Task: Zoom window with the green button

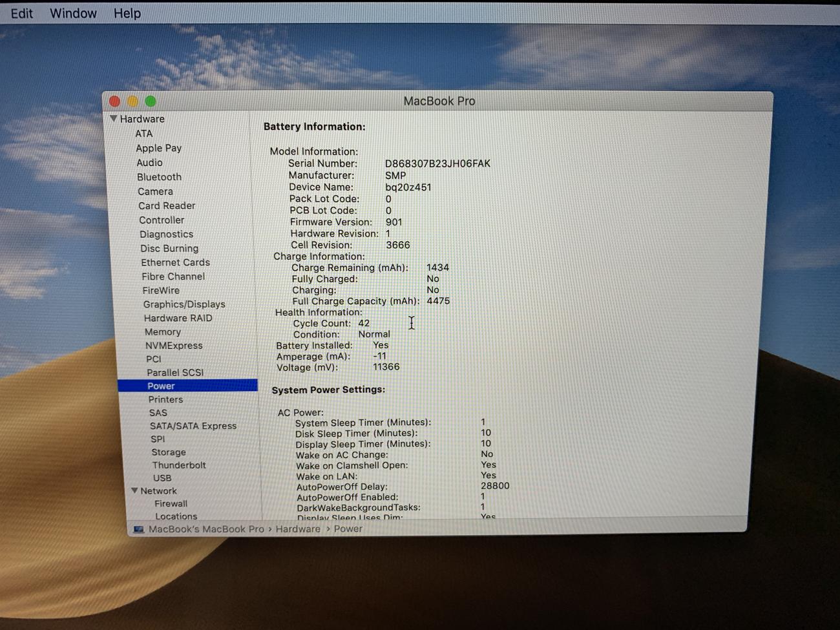Action: tap(151, 101)
